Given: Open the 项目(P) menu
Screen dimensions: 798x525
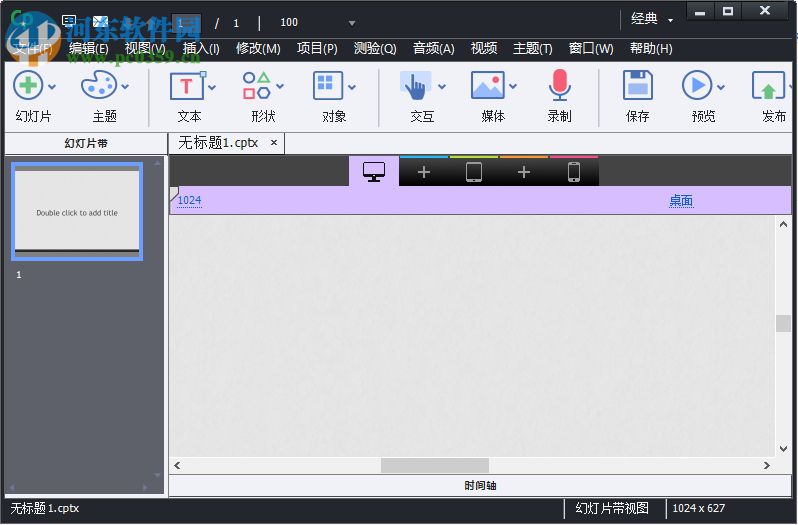Looking at the screenshot, I should tap(317, 48).
